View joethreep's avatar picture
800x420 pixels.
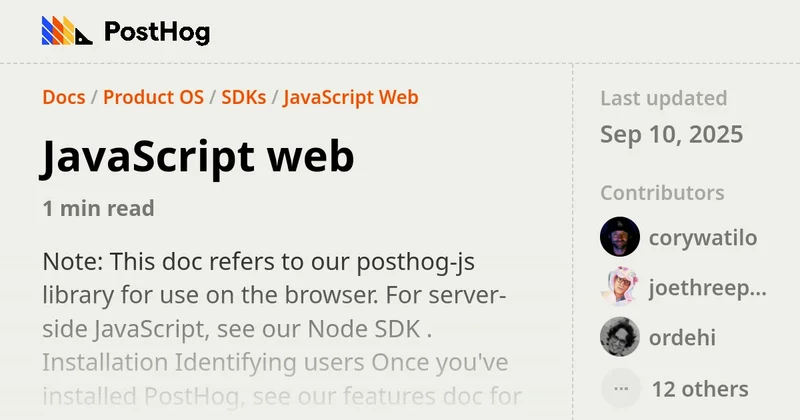coord(619,287)
